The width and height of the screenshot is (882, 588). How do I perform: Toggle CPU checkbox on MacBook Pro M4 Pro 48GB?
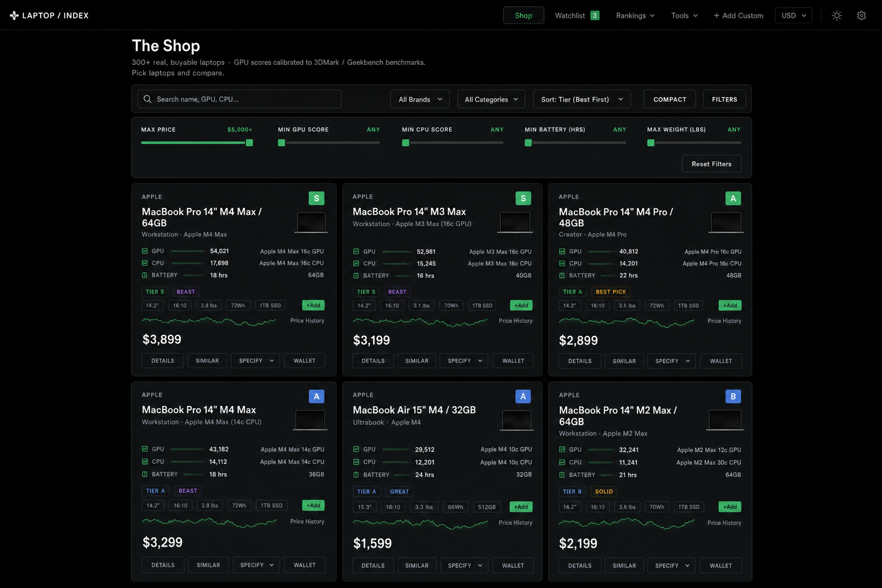562,264
